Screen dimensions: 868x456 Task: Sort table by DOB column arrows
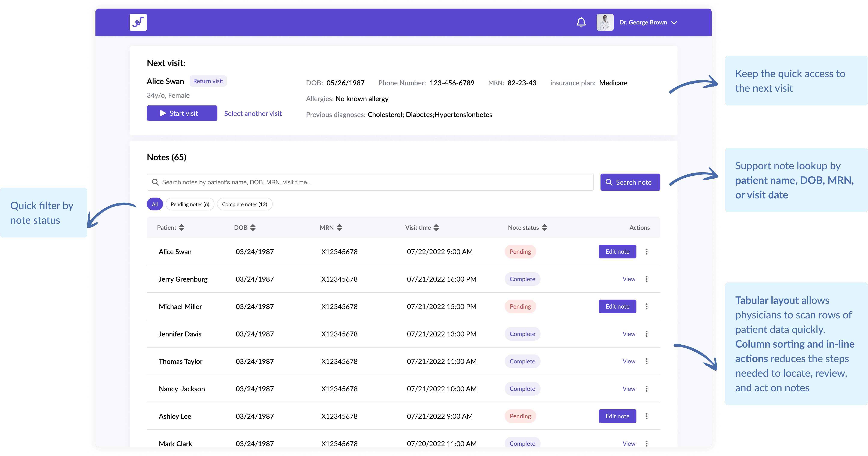click(253, 228)
